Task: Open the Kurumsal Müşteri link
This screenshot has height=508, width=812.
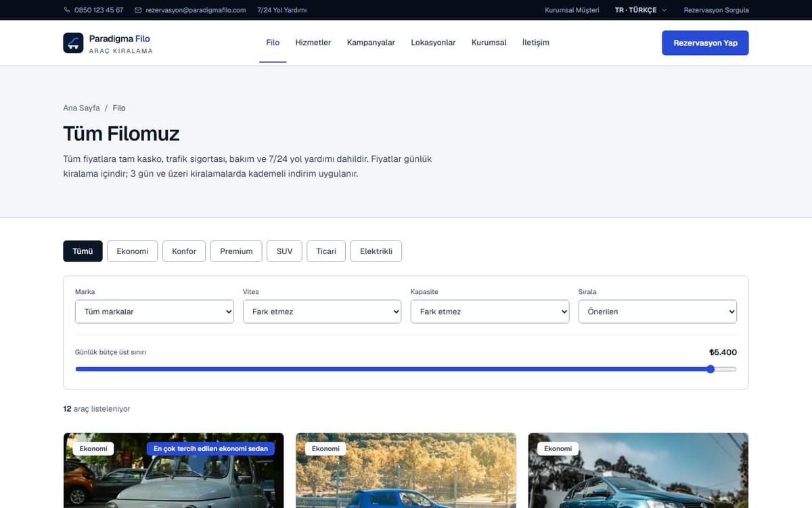Action: click(572, 10)
